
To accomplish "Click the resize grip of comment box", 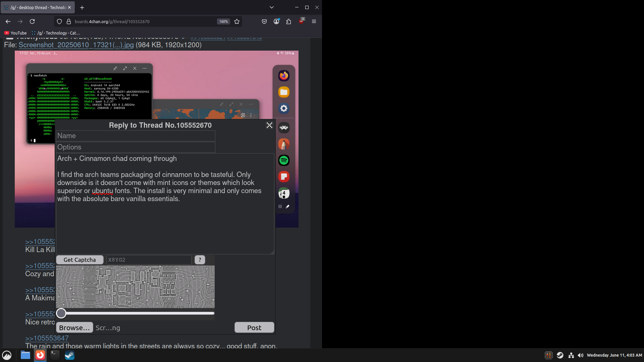I will [272, 252].
